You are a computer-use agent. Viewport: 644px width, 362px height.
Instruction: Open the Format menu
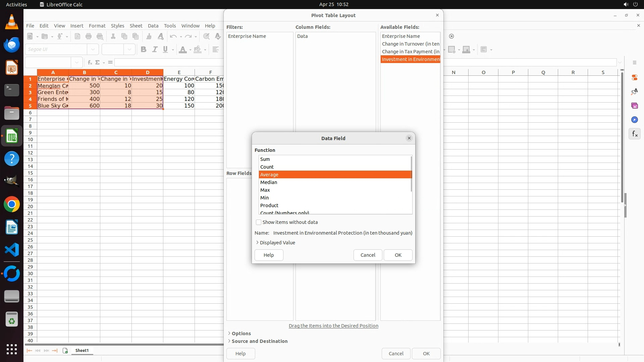tap(97, 26)
